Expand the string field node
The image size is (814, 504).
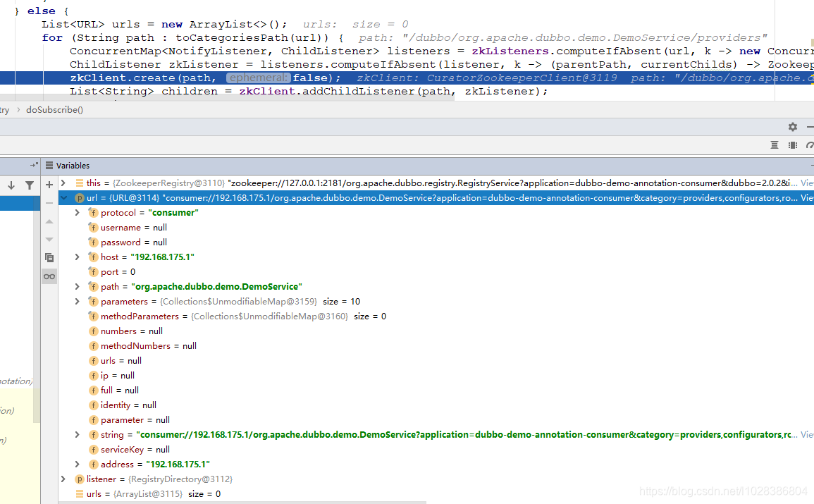[x=78, y=434]
